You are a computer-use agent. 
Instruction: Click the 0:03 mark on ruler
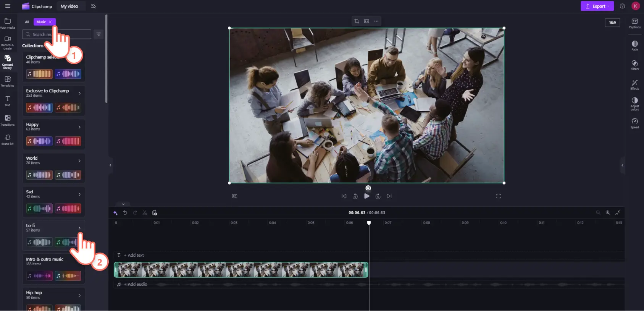pyautogui.click(x=234, y=223)
